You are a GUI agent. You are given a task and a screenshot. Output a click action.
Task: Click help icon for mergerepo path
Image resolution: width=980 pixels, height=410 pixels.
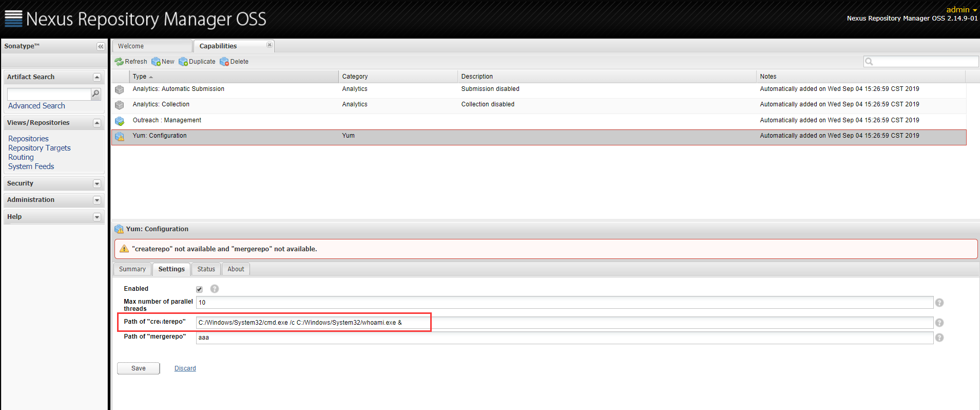click(939, 338)
